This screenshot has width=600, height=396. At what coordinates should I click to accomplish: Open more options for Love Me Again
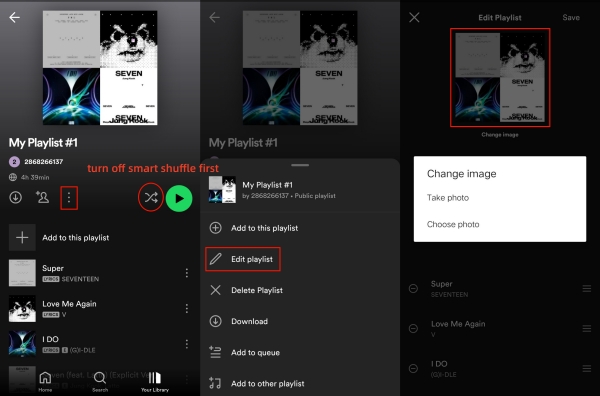pyautogui.click(x=187, y=308)
